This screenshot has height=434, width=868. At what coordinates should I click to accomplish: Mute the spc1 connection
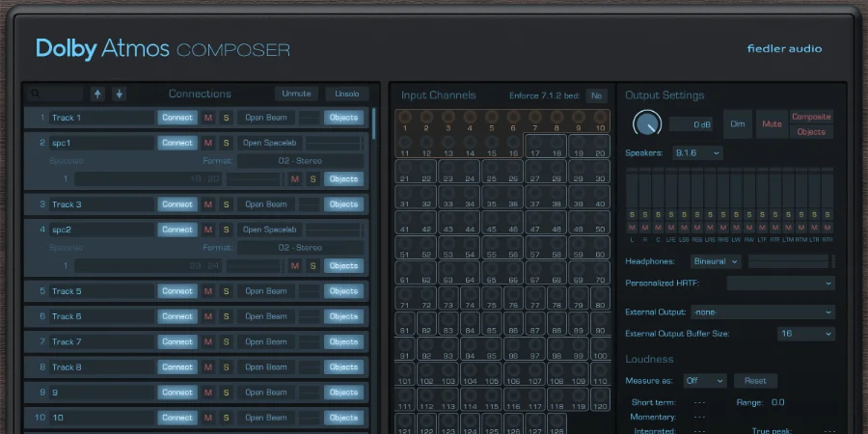point(208,143)
